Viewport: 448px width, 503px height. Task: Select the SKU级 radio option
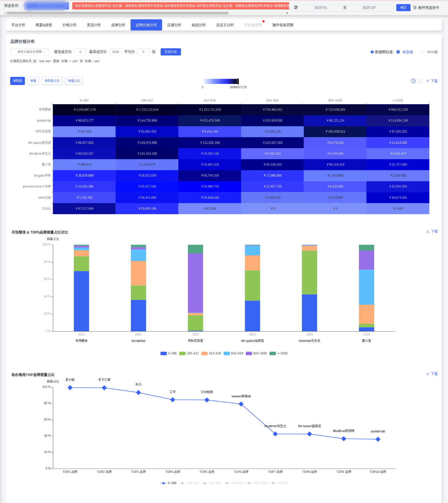point(422,52)
